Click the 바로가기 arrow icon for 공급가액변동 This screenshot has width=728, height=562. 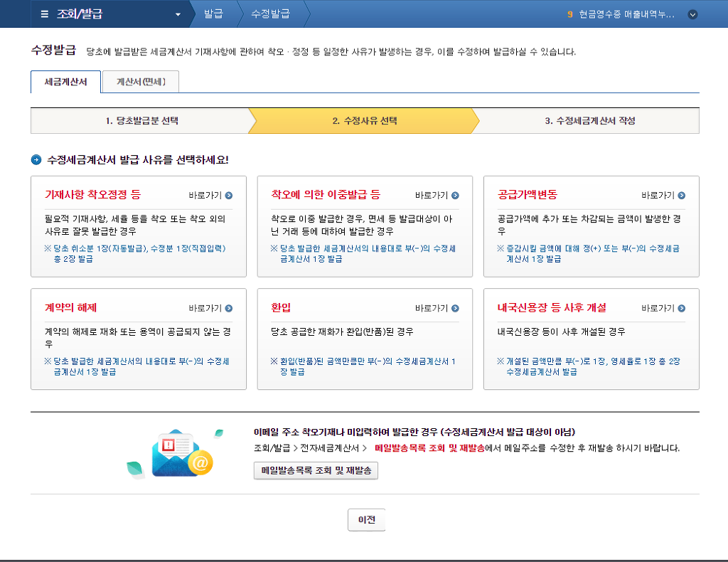pyautogui.click(x=682, y=196)
